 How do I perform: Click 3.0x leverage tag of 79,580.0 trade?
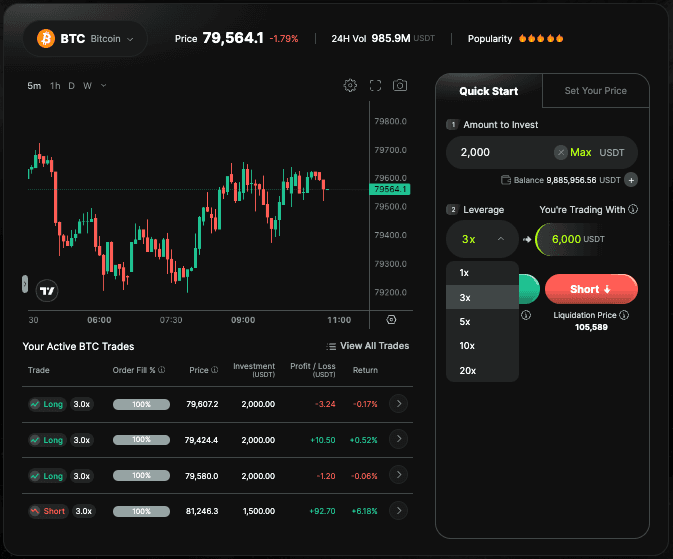tap(82, 476)
